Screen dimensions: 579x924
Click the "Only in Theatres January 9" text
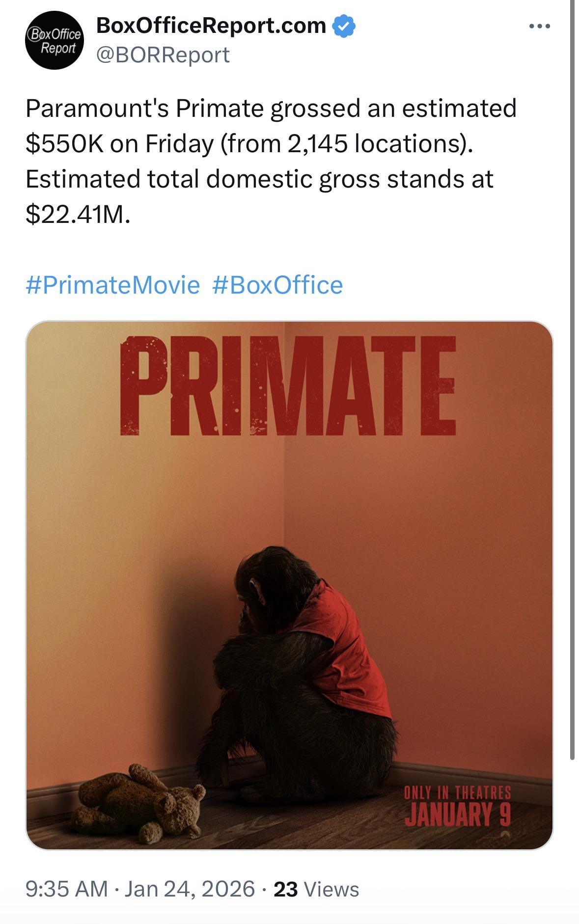tap(457, 807)
